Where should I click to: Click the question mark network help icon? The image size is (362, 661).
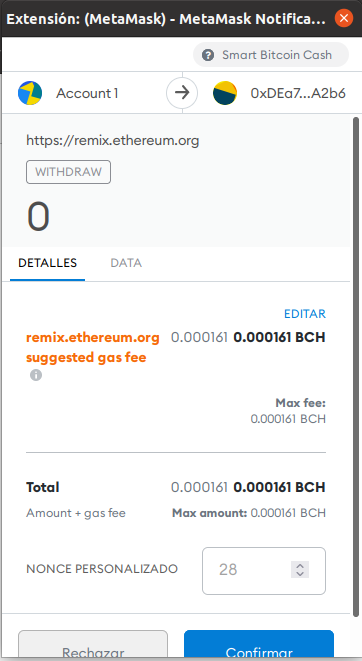click(208, 55)
